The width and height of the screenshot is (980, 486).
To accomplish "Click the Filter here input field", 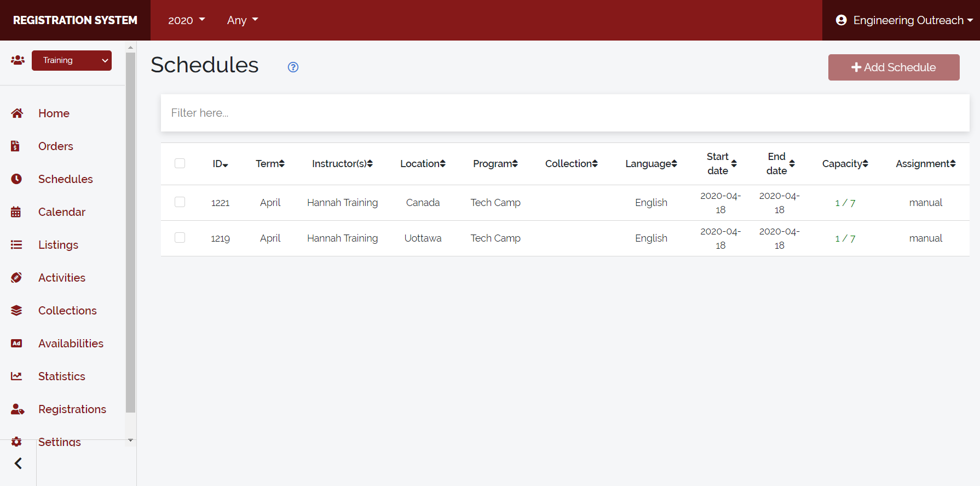I will [x=564, y=113].
